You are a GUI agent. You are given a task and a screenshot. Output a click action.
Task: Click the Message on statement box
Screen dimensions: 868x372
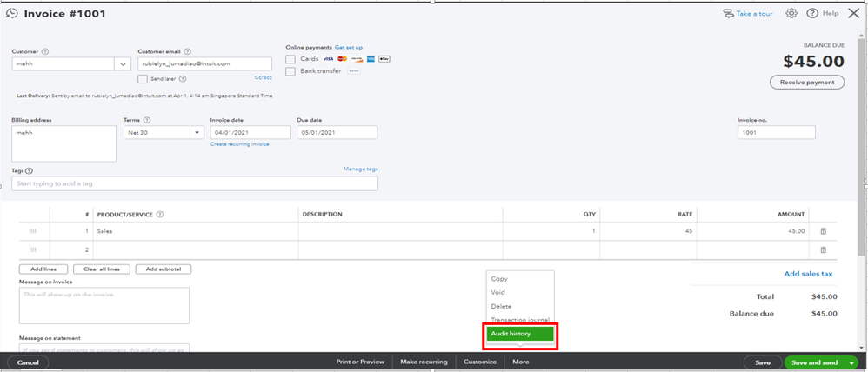click(x=104, y=348)
